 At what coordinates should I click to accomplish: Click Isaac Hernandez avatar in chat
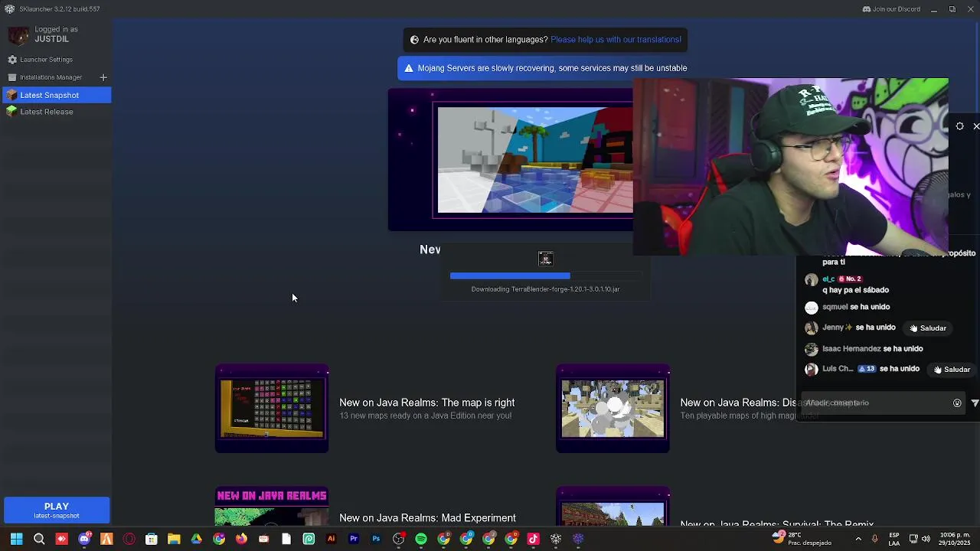tap(812, 349)
